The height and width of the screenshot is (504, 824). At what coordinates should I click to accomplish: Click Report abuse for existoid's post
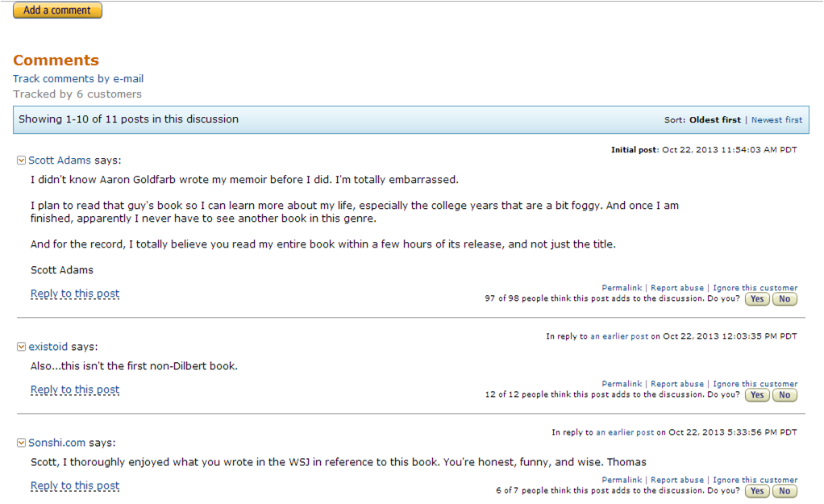(677, 384)
